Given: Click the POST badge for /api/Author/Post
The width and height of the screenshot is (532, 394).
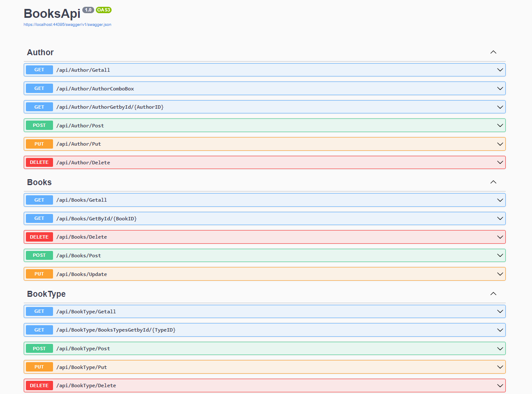Looking at the screenshot, I should 39,125.
